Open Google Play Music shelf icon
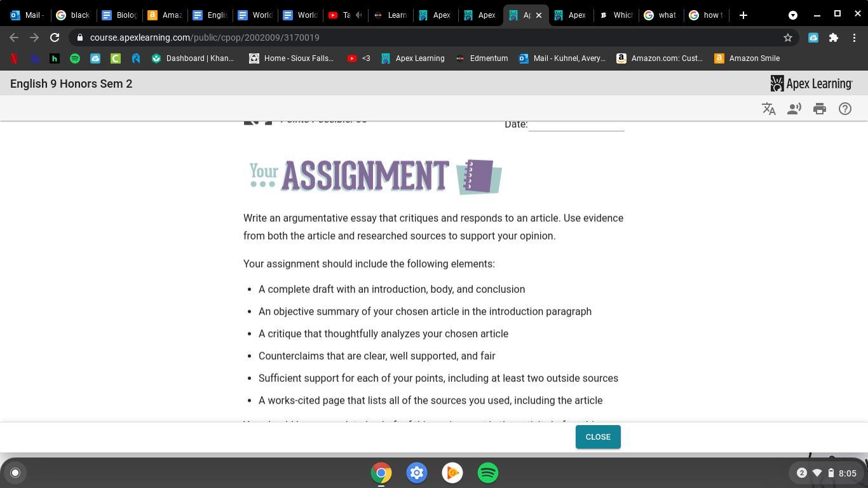 coord(452,473)
